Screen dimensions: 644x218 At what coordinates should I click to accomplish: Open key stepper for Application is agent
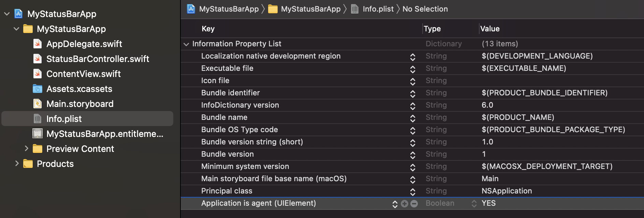pos(395,204)
